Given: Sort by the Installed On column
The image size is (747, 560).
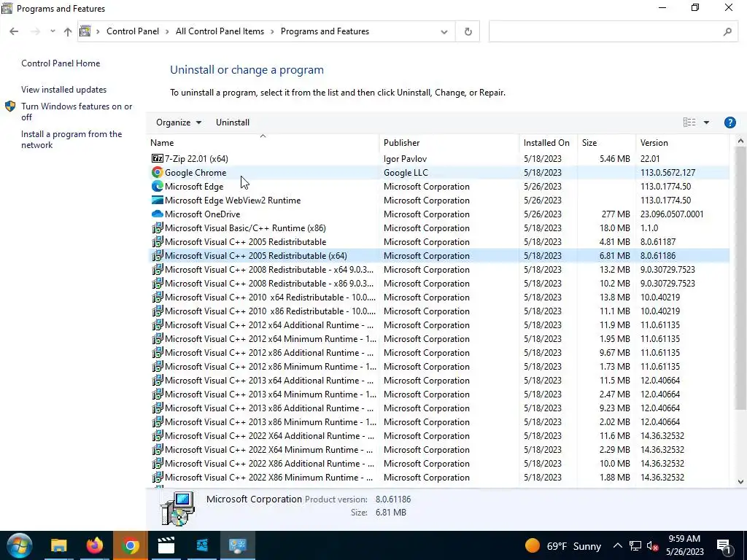Looking at the screenshot, I should pyautogui.click(x=549, y=143).
